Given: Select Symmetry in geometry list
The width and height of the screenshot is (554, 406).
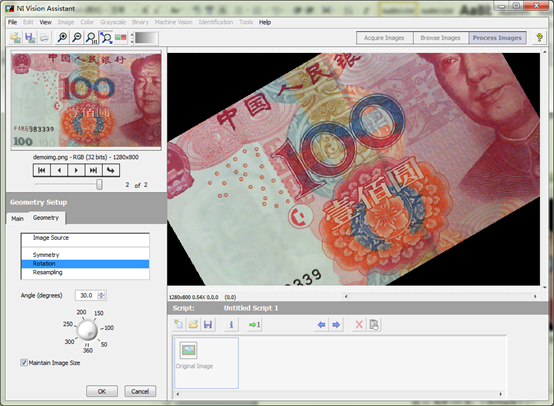Looking at the screenshot, I should pyautogui.click(x=85, y=255).
